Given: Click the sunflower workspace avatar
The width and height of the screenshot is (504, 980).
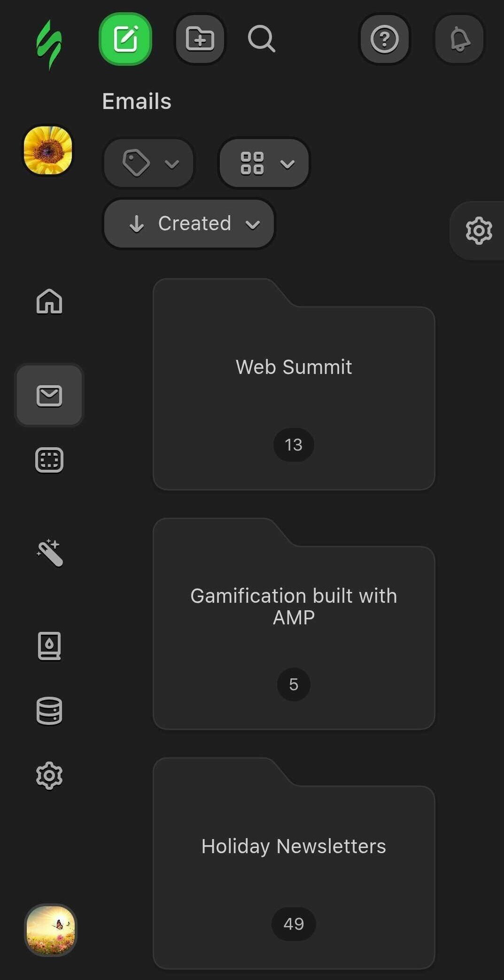Looking at the screenshot, I should 48,150.
